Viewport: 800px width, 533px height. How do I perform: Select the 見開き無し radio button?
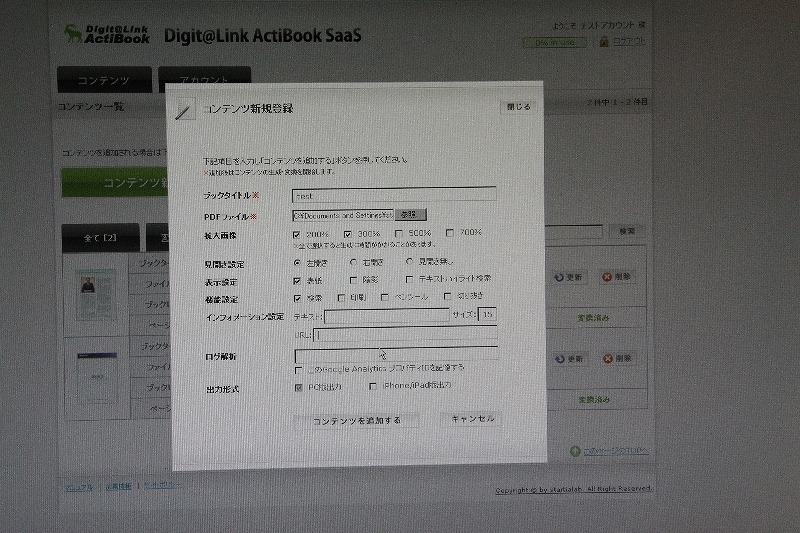409,261
